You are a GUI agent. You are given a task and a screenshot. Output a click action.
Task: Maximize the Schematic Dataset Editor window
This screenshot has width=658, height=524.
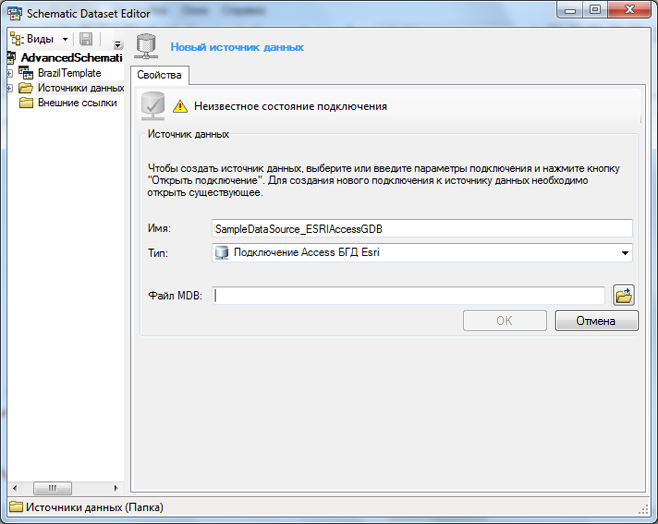595,10
